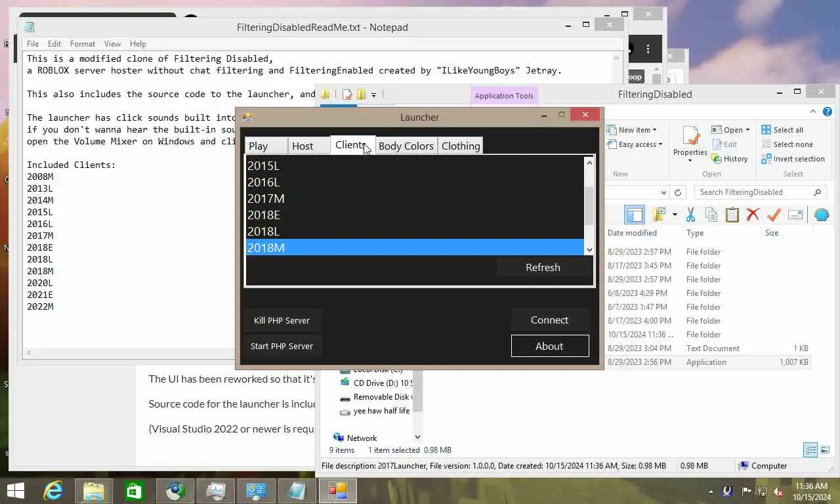Click the scissors Cut icon
Viewport: 840px width, 504px height.
pos(690,215)
